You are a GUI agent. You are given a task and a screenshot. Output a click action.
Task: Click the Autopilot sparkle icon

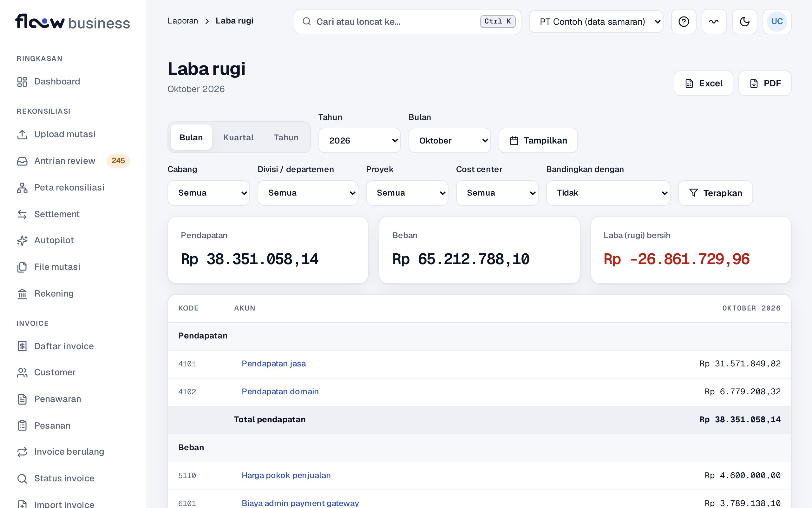pyautogui.click(x=22, y=241)
